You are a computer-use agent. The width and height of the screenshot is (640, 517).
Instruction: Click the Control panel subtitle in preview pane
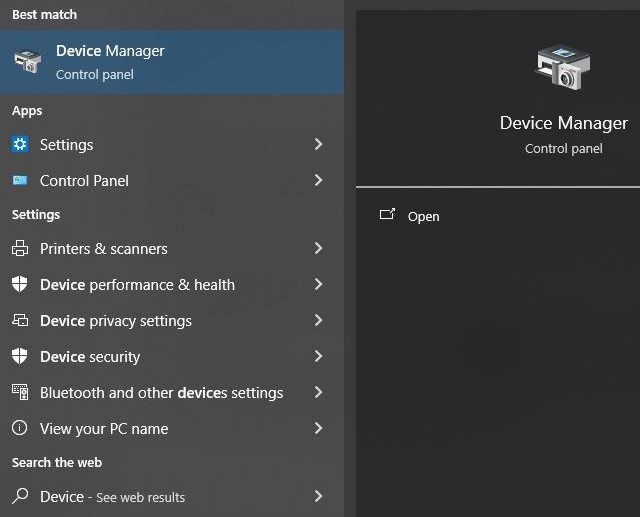pos(564,149)
